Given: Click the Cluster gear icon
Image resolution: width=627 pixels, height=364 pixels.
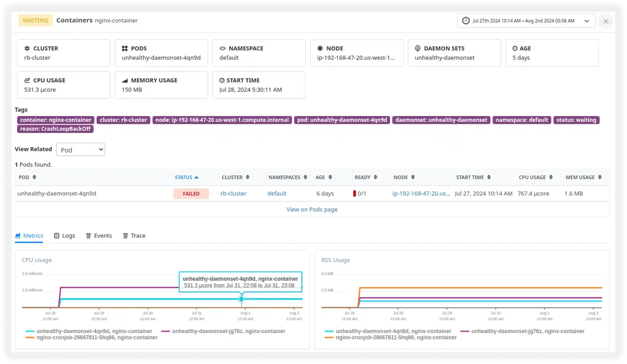Looking at the screenshot, I should 27,48.
